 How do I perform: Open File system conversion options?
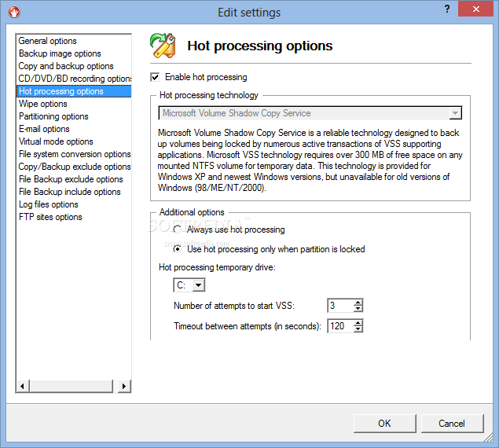click(x=75, y=154)
